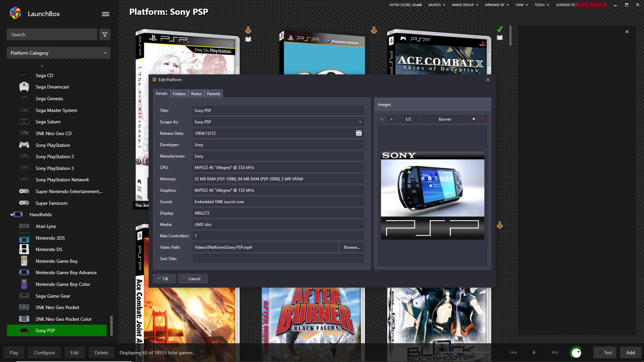Show previous platform image in the Edit Platform dialog
Image resolution: width=644 pixels, height=362 pixels.
pos(382,119)
